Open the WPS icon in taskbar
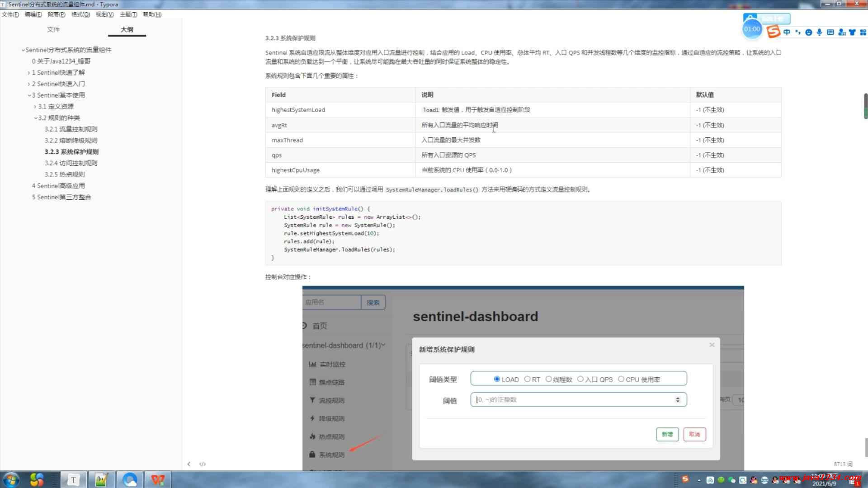This screenshot has height=488, width=868. pyautogui.click(x=158, y=479)
